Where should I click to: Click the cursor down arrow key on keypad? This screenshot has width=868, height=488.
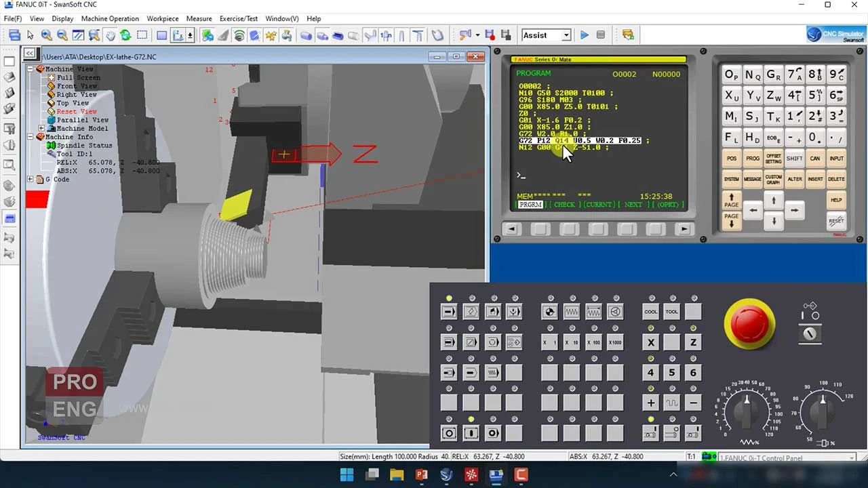point(773,222)
